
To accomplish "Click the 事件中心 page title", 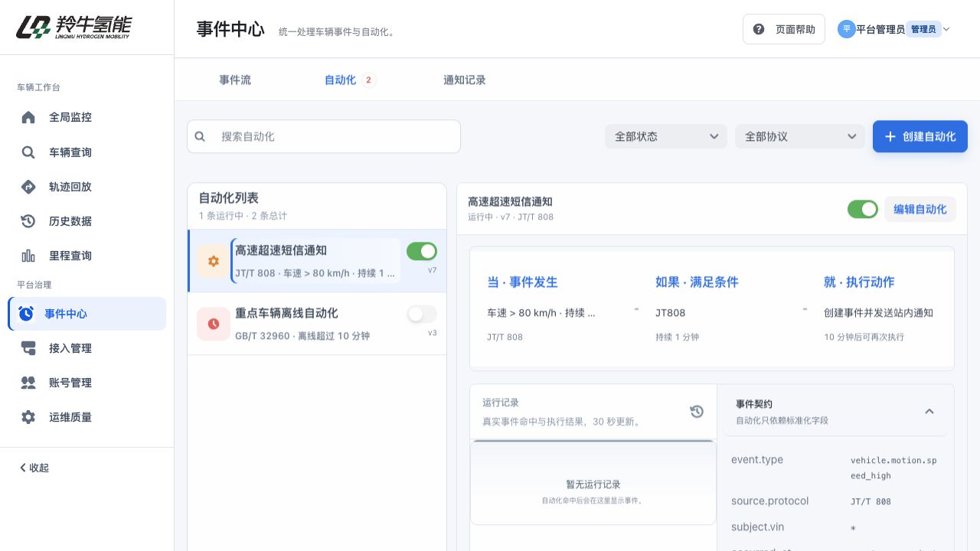I will click(230, 29).
